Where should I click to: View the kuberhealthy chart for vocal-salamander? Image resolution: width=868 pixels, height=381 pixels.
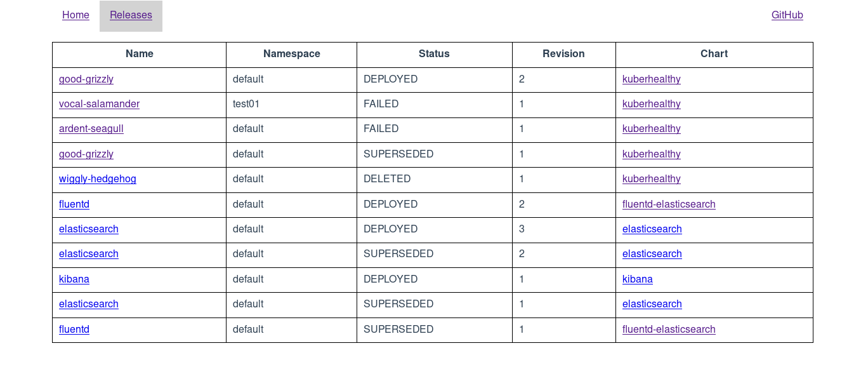(651, 104)
